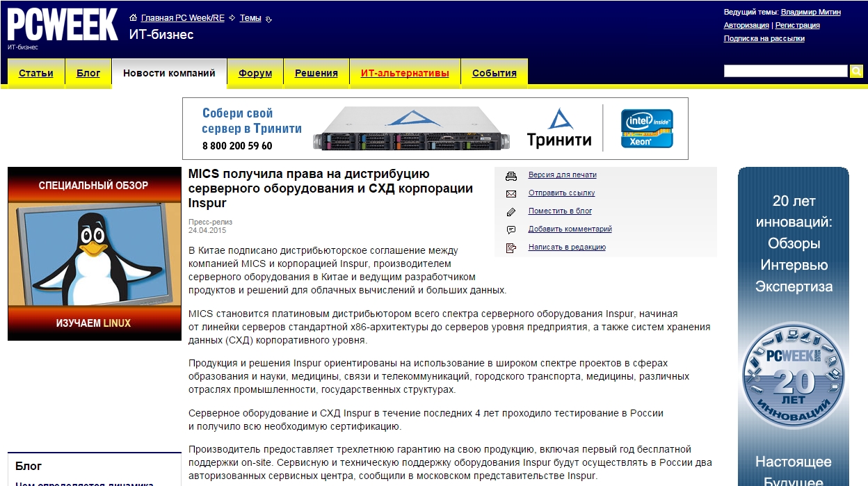Screen dimensions: 868x486
Task: Open the Блог tab
Action: click(88, 73)
